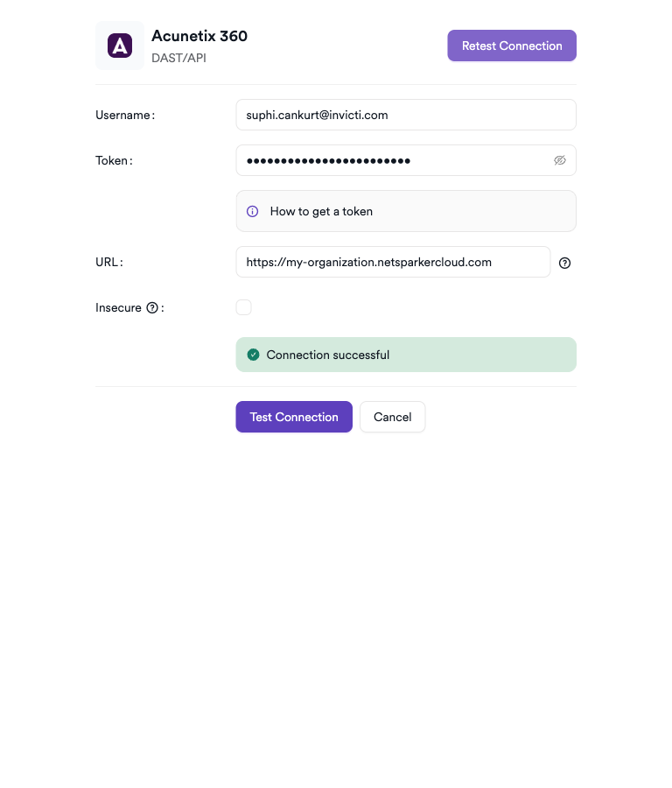
Task: Click the question mark beside Insecure label
Action: point(153,307)
